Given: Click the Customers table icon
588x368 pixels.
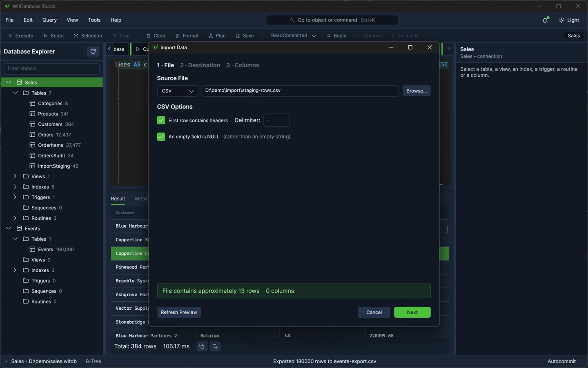Looking at the screenshot, I should [32, 124].
